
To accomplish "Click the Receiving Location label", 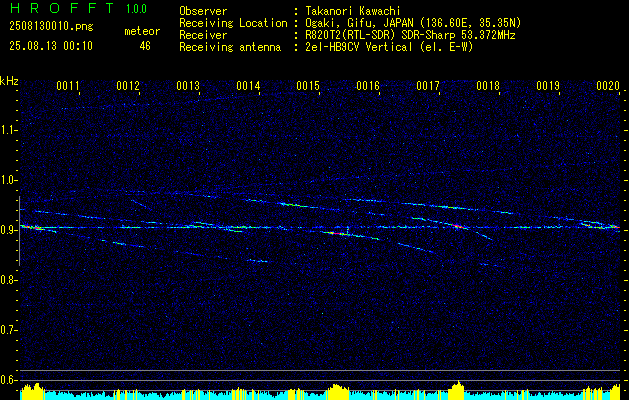I will point(233,23).
